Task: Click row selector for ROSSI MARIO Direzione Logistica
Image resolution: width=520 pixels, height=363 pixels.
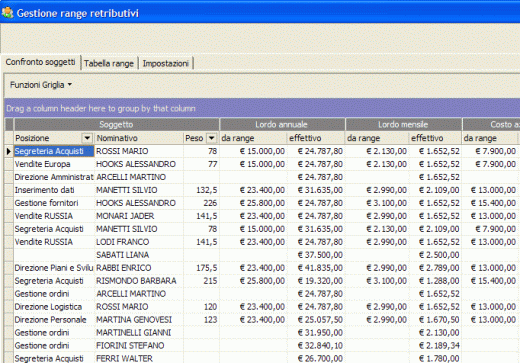Action: pos(9,307)
